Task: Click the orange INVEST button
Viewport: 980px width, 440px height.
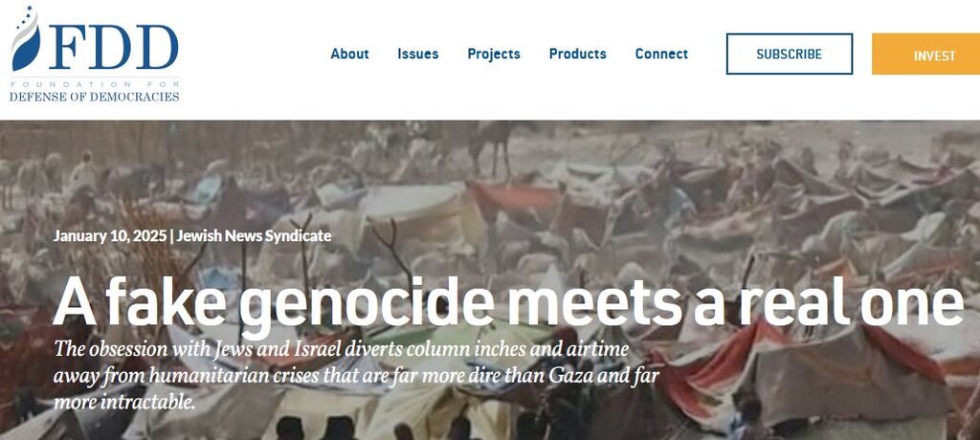Action: coord(925,54)
